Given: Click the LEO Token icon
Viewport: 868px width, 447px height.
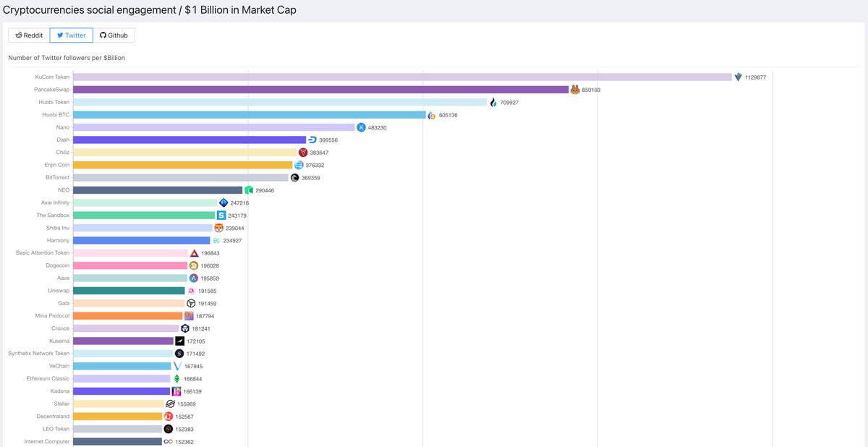Looking at the screenshot, I should 169,429.
